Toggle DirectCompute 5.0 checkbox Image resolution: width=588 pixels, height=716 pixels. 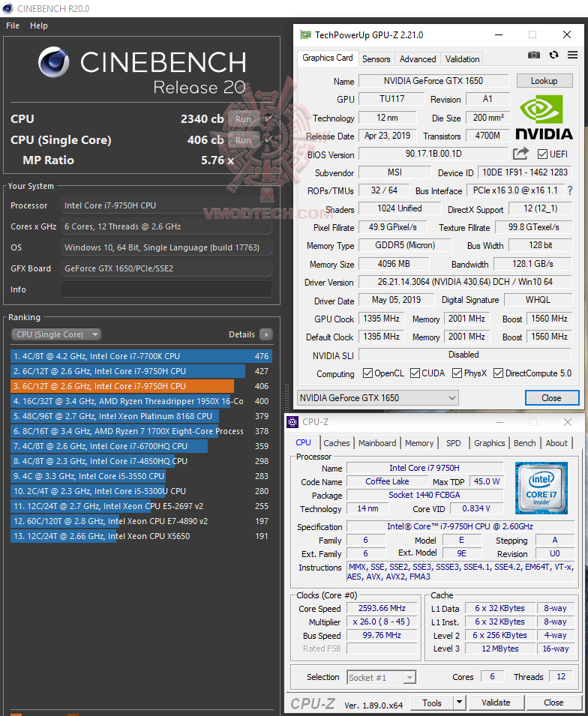[x=498, y=373]
